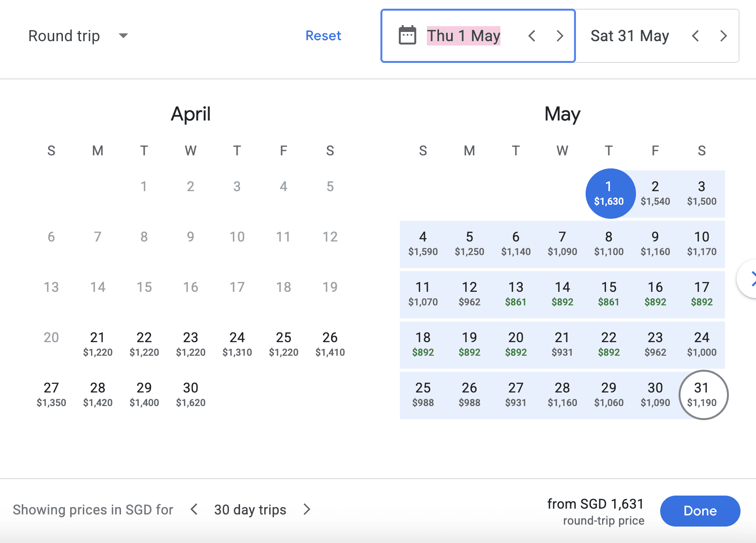Shift departure date one day later
756x543 pixels.
(x=560, y=36)
